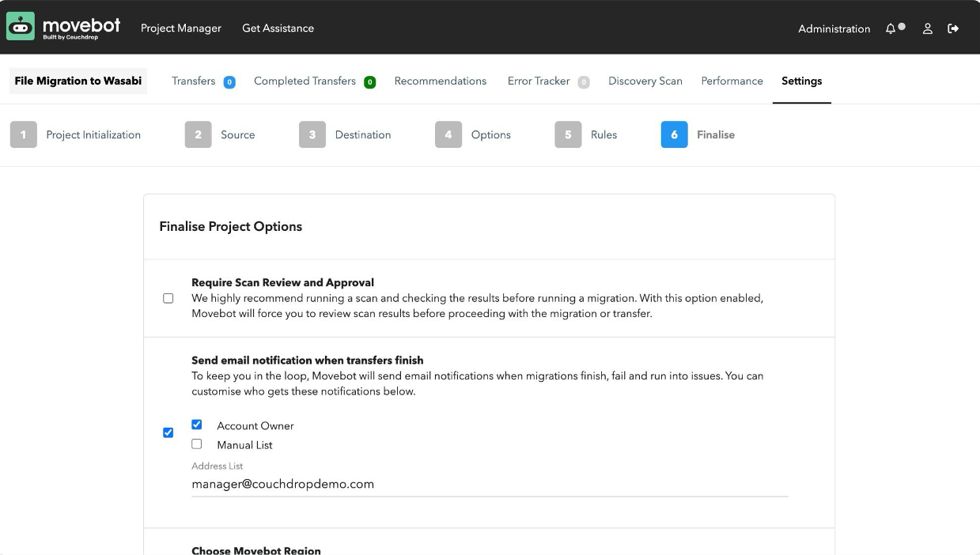Open the user account profile icon

point(928,28)
